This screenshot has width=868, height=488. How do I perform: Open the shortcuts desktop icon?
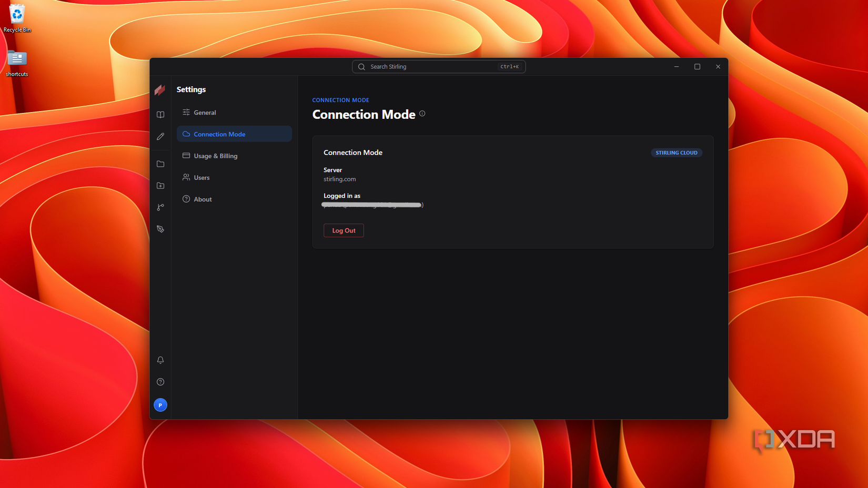[x=17, y=63]
